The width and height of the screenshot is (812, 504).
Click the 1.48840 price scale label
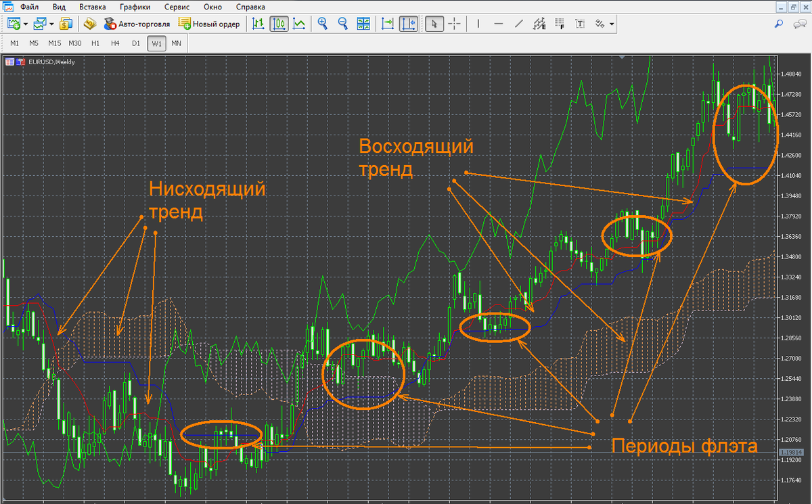coord(792,74)
